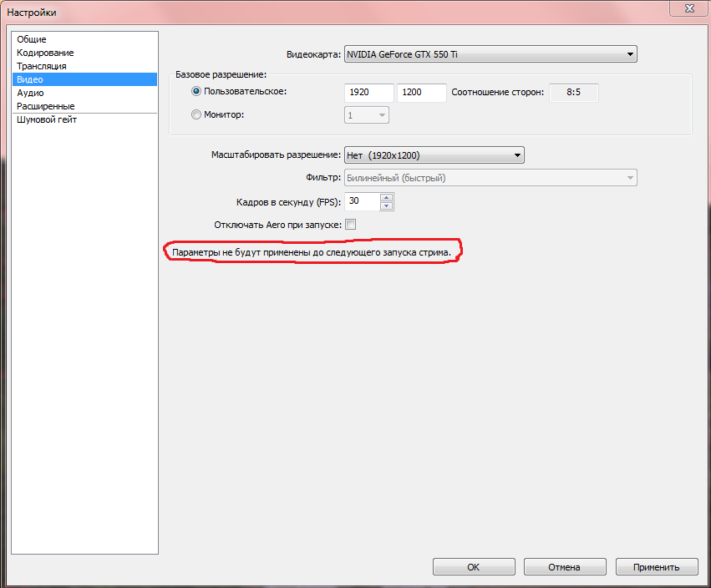Click the Кадров в секунду (FPS) label
Image resolution: width=711 pixels, height=588 pixels.
[288, 202]
